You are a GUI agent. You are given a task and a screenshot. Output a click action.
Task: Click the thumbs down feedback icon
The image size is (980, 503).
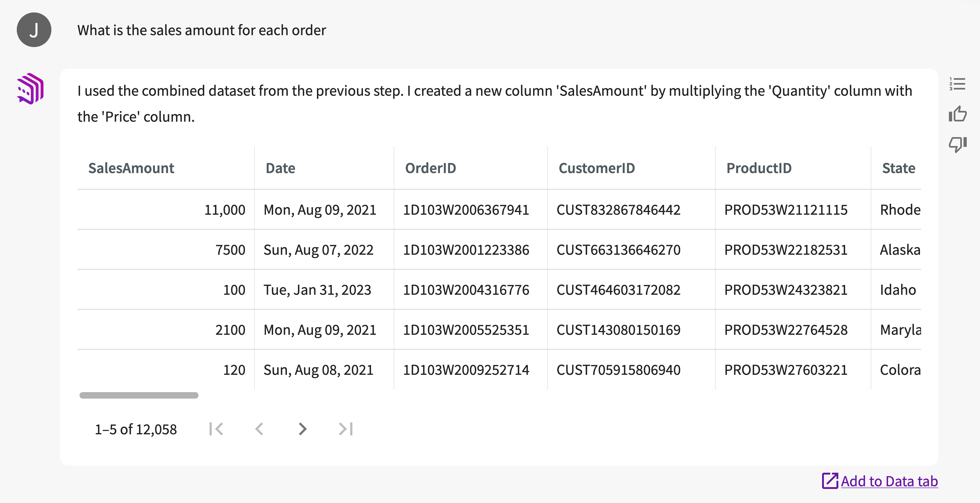(x=957, y=144)
